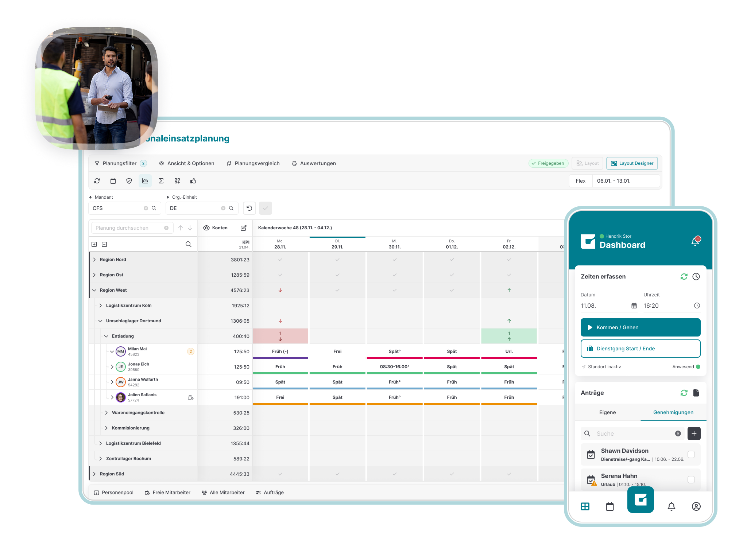Expand the Region Nord tree item
This screenshot has width=747, height=560.
pyautogui.click(x=94, y=259)
